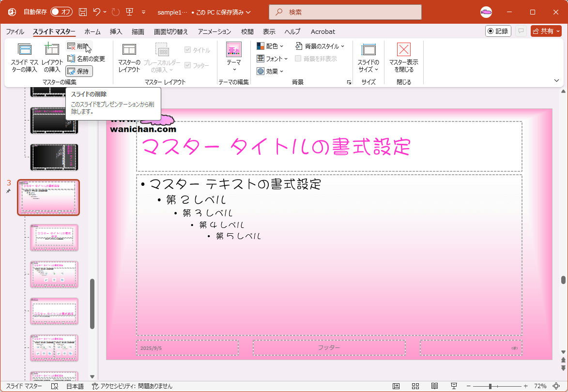Image resolution: width=568 pixels, height=392 pixels.
Task: Expand the フォント dropdown
Action: pos(272,59)
